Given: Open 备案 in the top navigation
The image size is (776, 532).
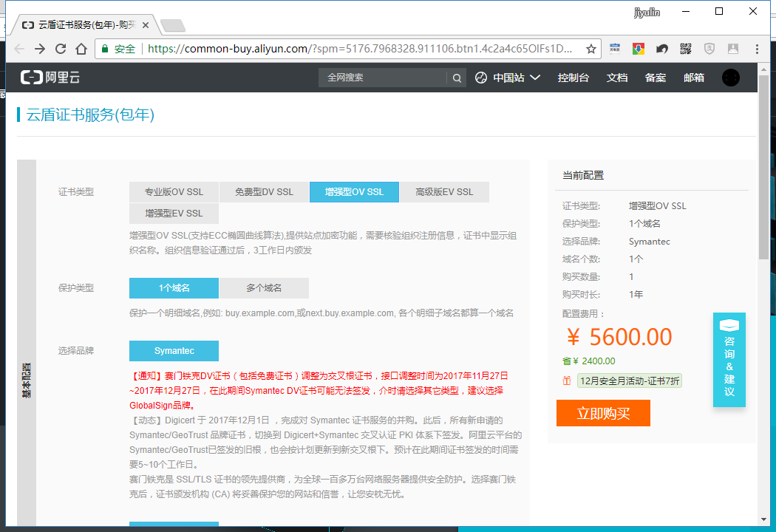Looking at the screenshot, I should 656,78.
